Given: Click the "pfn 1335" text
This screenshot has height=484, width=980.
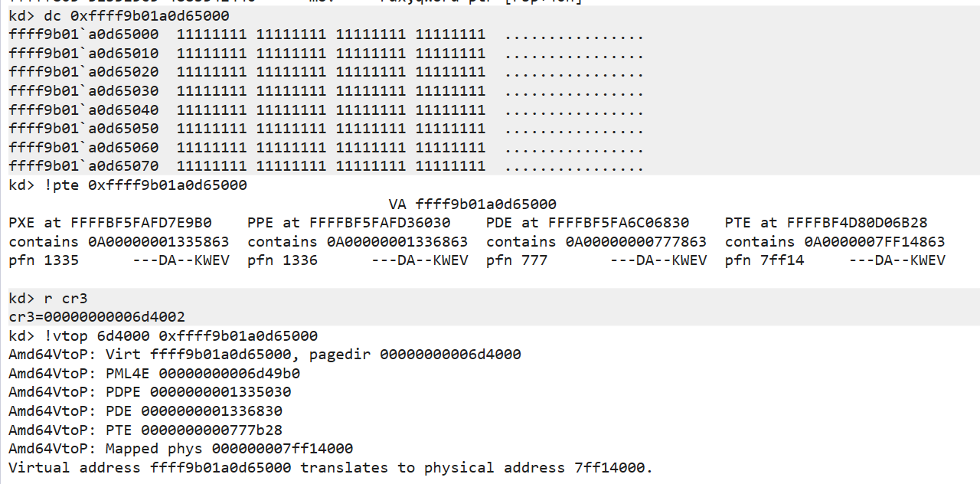Looking at the screenshot, I should point(44,260).
